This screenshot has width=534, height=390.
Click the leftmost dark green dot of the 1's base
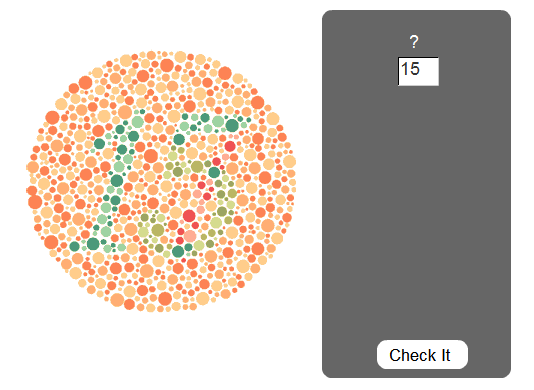click(75, 246)
